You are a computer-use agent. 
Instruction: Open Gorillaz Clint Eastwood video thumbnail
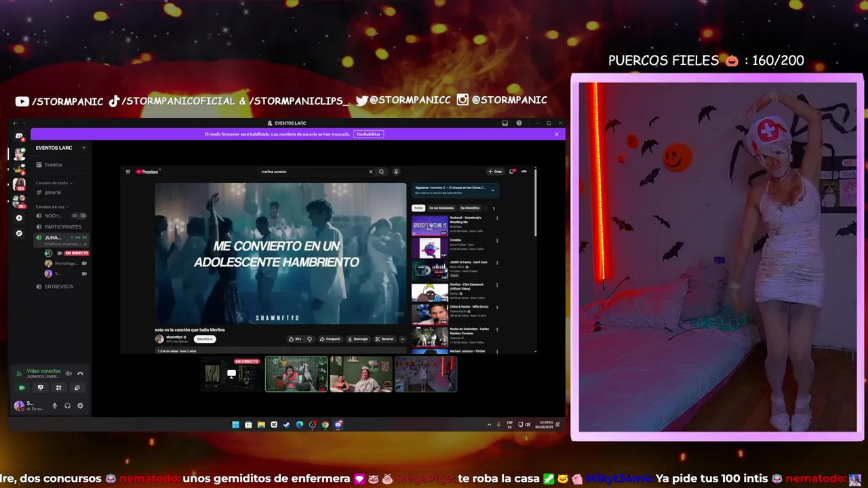[430, 292]
